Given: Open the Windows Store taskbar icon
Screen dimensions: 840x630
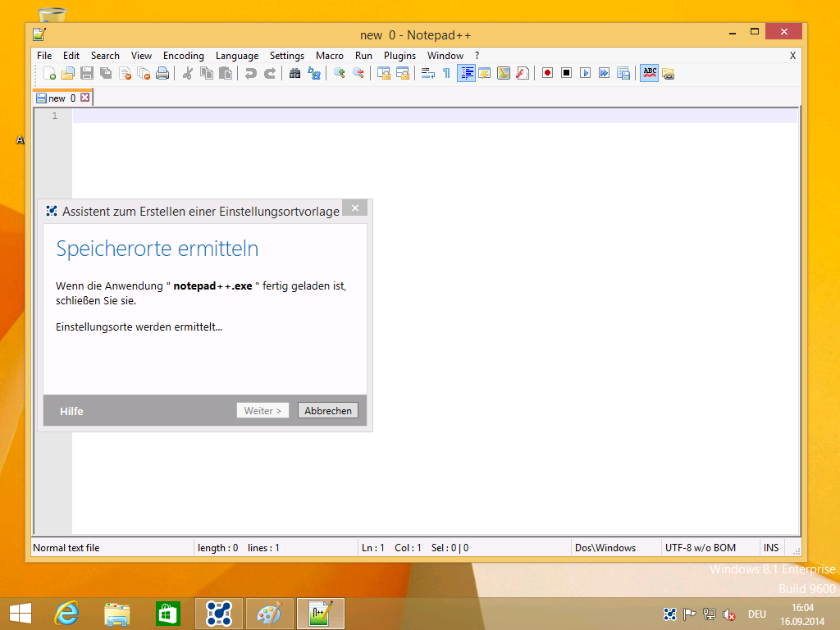Looking at the screenshot, I should pos(167,614).
